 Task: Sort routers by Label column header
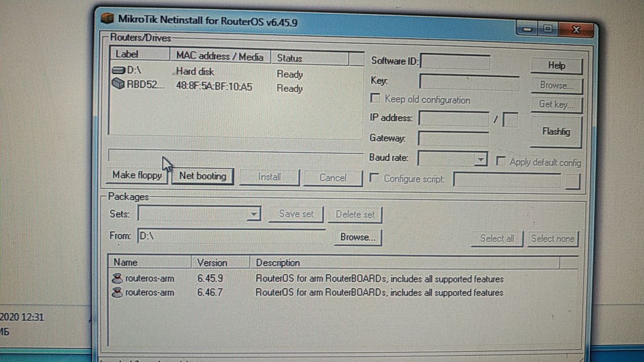[140, 54]
